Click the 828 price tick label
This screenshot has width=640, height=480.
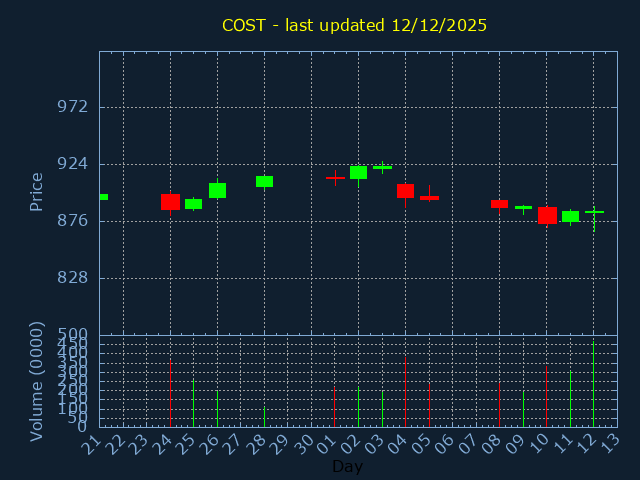click(73, 278)
